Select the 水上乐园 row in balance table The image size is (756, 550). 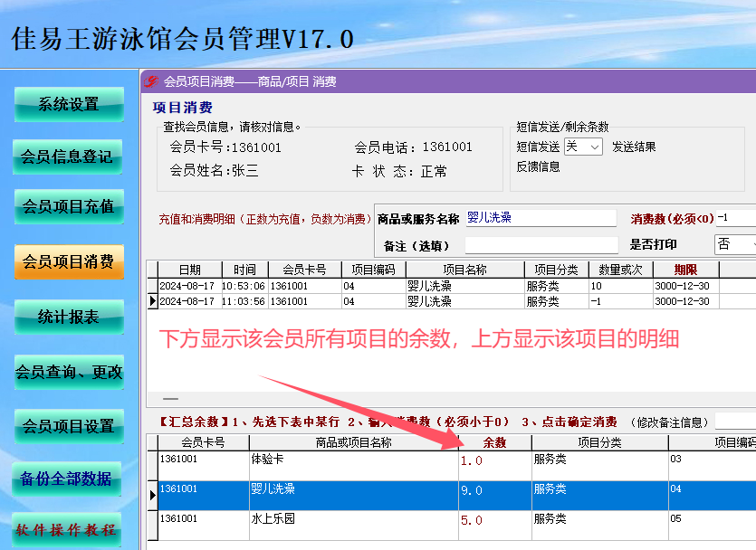pos(451,526)
